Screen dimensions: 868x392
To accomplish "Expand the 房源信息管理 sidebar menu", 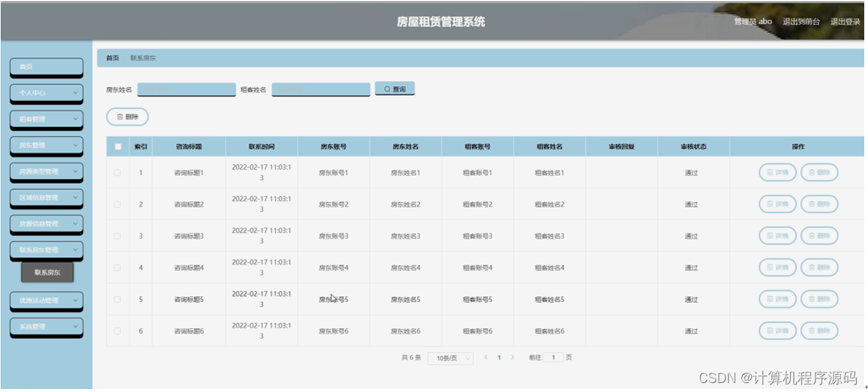I will pyautogui.click(x=46, y=223).
